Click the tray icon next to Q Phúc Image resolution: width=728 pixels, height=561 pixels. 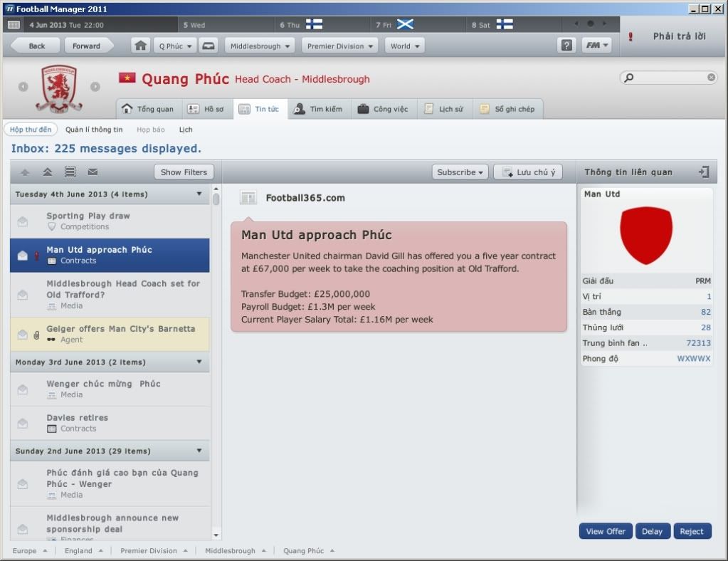(209, 46)
